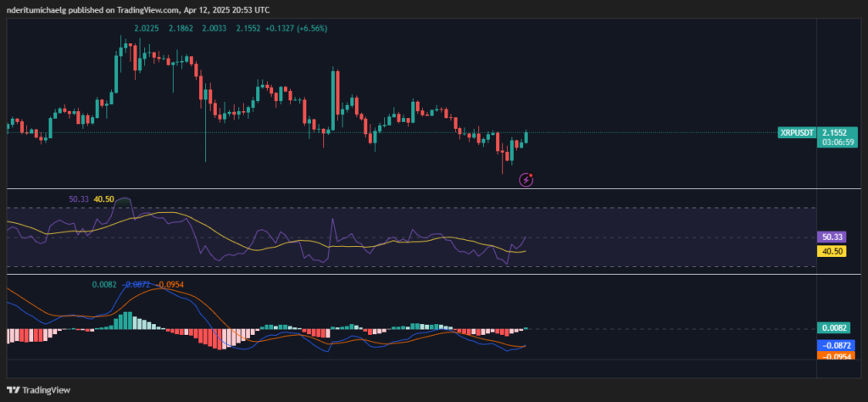The width and height of the screenshot is (868, 402).
Task: Click the purple lightning bolt event icon
Action: click(x=526, y=179)
